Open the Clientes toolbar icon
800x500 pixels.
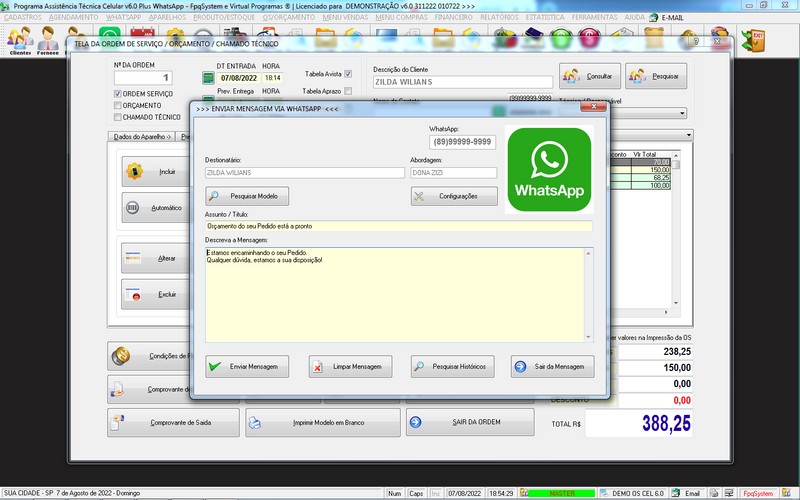click(20, 41)
